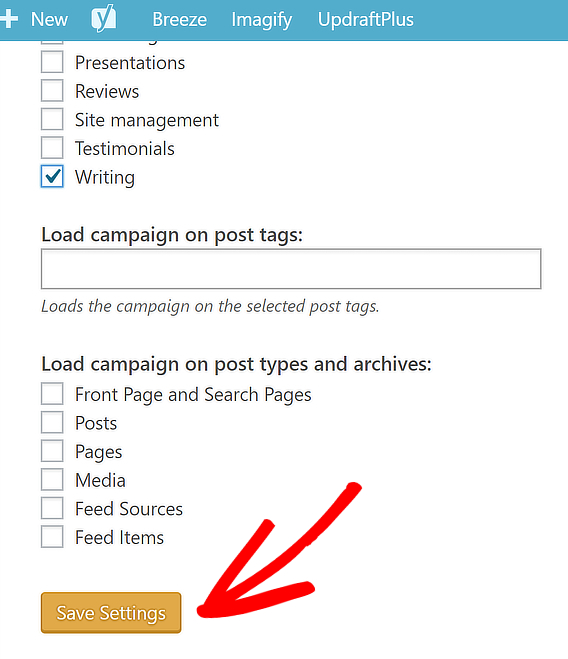The width and height of the screenshot is (568, 659).
Task: Open the UpdraftPlus admin bar menu
Action: [366, 19]
